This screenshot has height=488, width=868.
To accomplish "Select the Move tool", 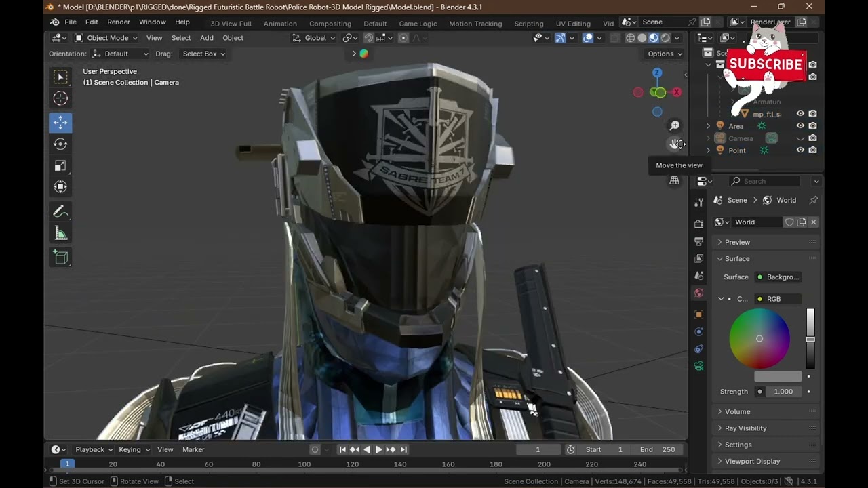I will point(60,123).
